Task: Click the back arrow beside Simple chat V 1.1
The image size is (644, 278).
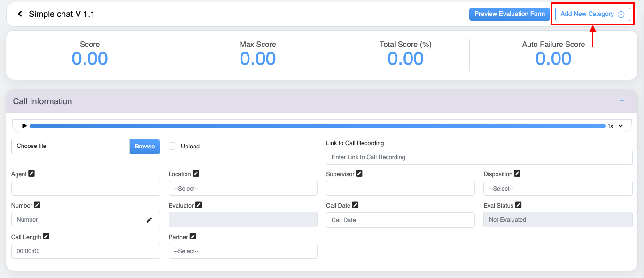Action: tap(20, 14)
